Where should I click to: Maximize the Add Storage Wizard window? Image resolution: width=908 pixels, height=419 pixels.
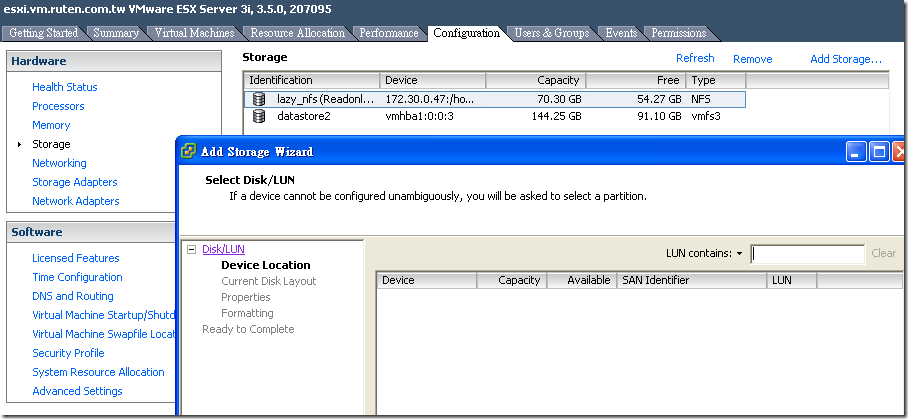pyautogui.click(x=879, y=152)
